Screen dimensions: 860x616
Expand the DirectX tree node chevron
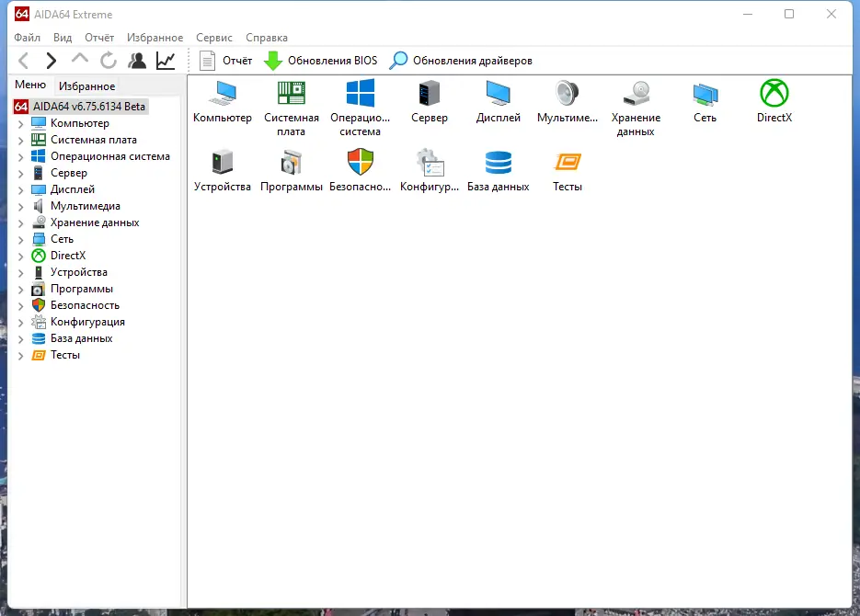(x=20, y=256)
